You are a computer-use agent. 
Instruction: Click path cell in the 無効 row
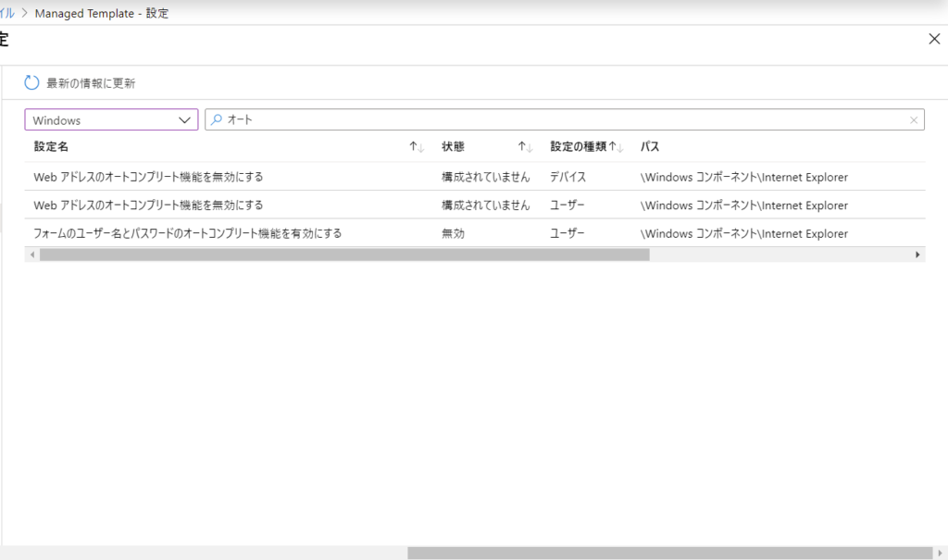[744, 233]
